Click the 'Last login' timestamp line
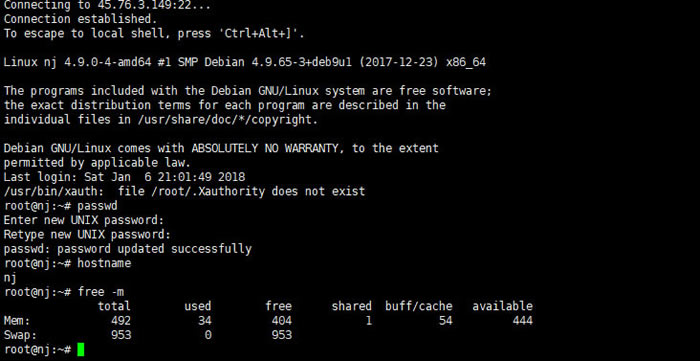 (x=124, y=177)
